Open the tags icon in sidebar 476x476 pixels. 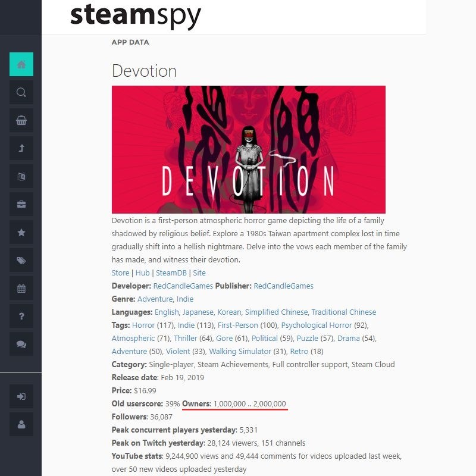[21, 260]
